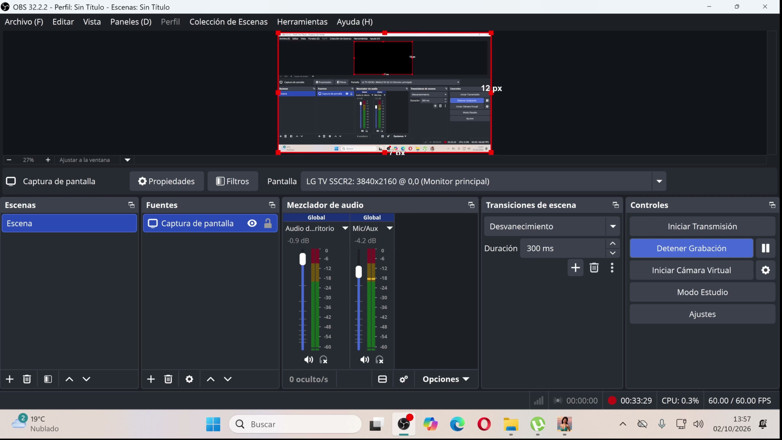This screenshot has height=440, width=782.
Task: Click the preview thumbnail of screen capture
Action: pyautogui.click(x=385, y=93)
